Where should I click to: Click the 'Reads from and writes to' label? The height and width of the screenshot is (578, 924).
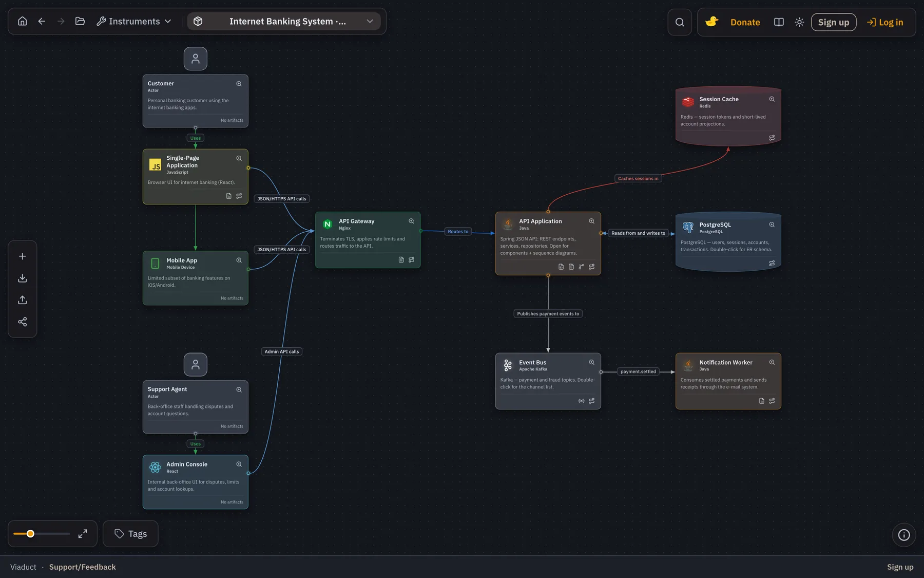point(638,233)
